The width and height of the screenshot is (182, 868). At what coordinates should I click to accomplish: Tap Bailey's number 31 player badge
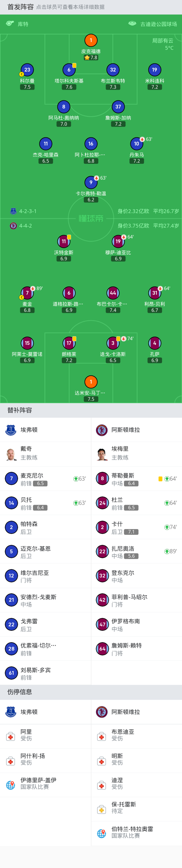pyautogui.click(x=155, y=293)
